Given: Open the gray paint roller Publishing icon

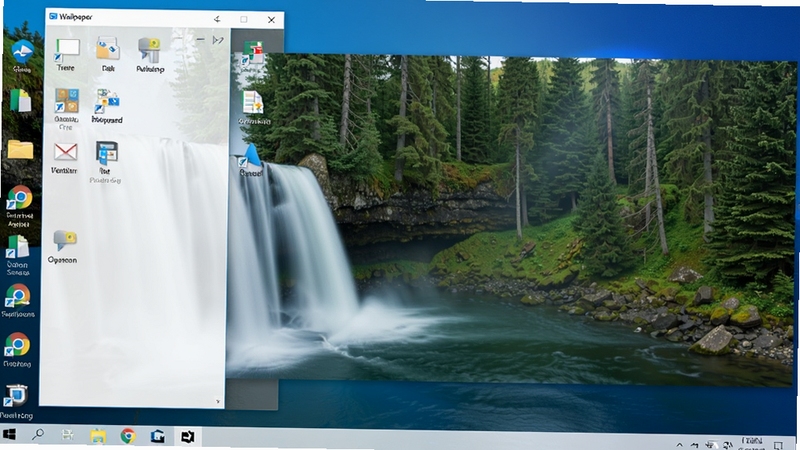Looking at the screenshot, I should [149, 51].
